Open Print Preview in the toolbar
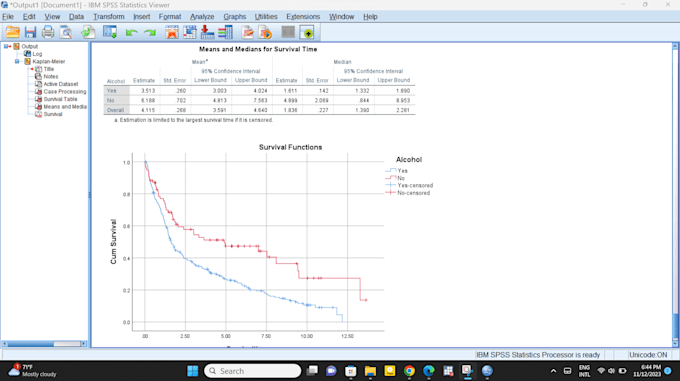 66,32
